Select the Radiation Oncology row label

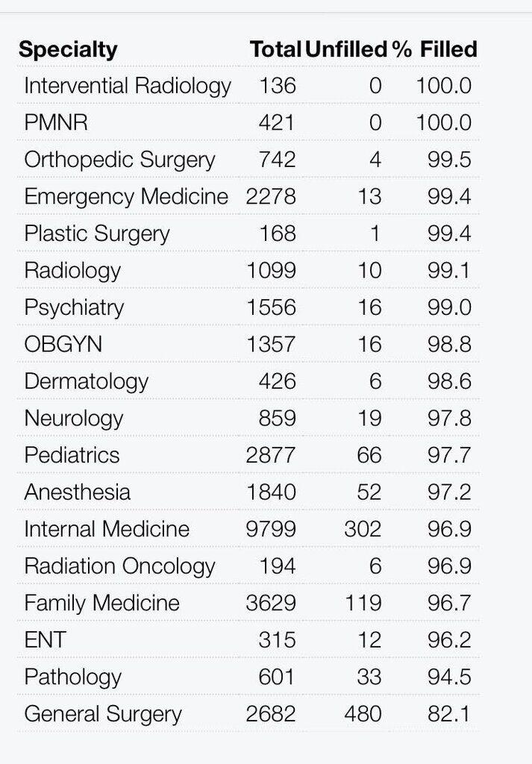click(119, 566)
